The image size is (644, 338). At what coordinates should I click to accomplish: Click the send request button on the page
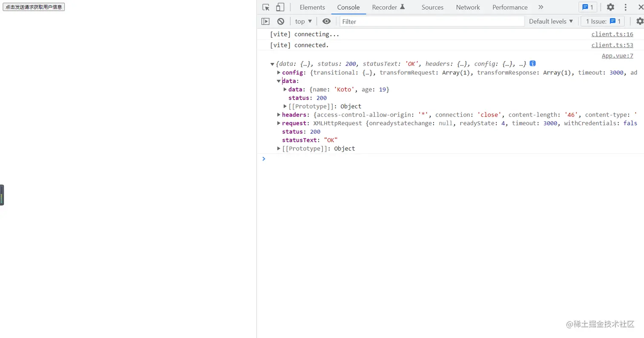pyautogui.click(x=34, y=7)
